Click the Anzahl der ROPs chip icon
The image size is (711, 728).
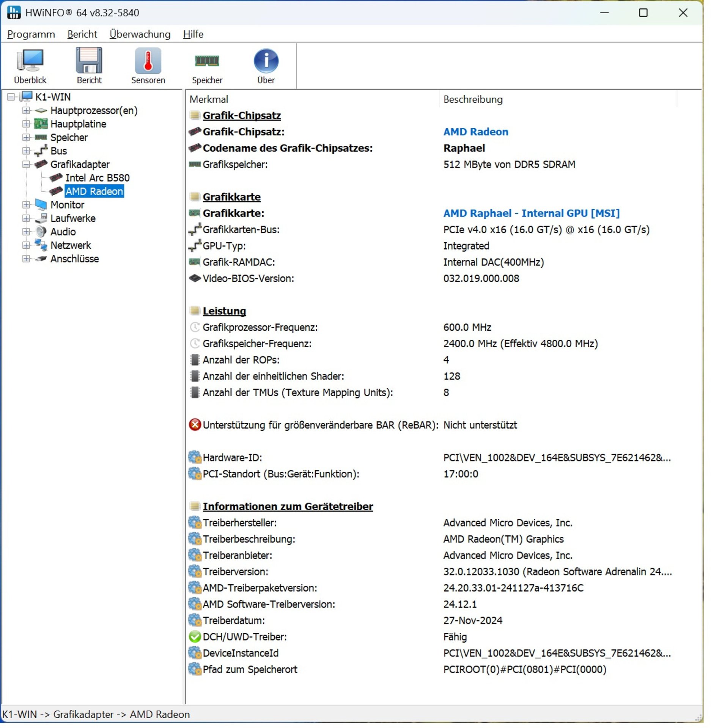click(195, 360)
